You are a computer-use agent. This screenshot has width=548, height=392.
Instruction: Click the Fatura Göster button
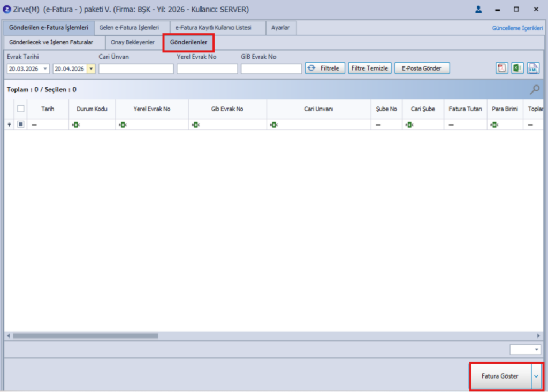(x=500, y=376)
